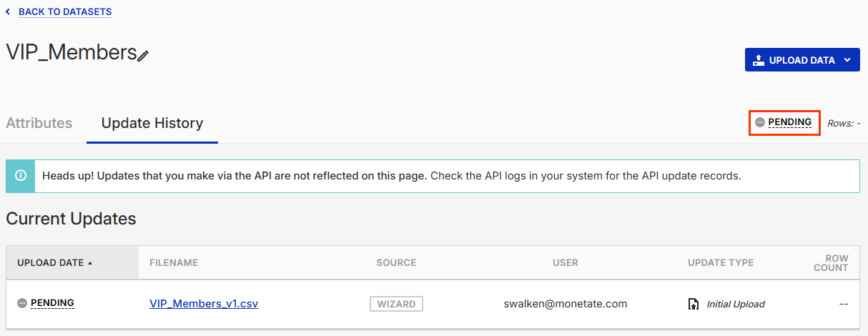The height and width of the screenshot is (336, 868).
Task: Click the Initial Upload file icon
Action: click(693, 304)
